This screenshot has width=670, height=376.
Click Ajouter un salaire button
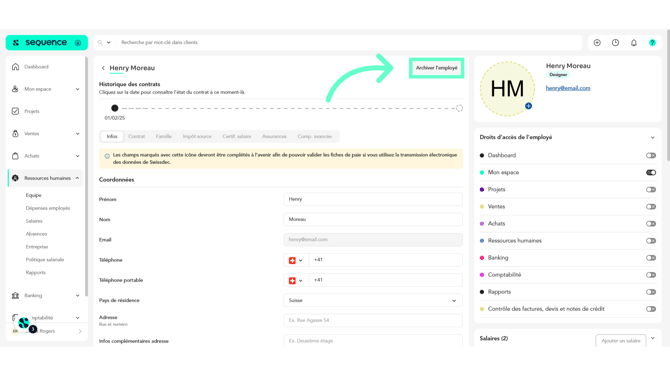coord(620,341)
